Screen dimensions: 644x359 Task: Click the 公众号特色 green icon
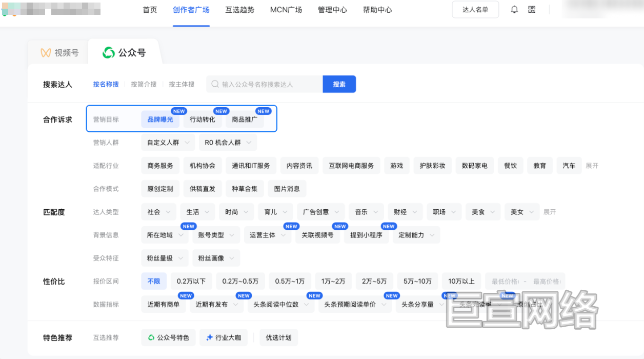pos(151,337)
